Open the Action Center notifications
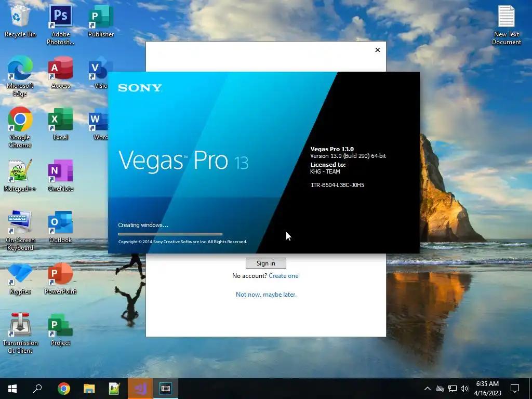This screenshot has height=399, width=532. (515, 389)
